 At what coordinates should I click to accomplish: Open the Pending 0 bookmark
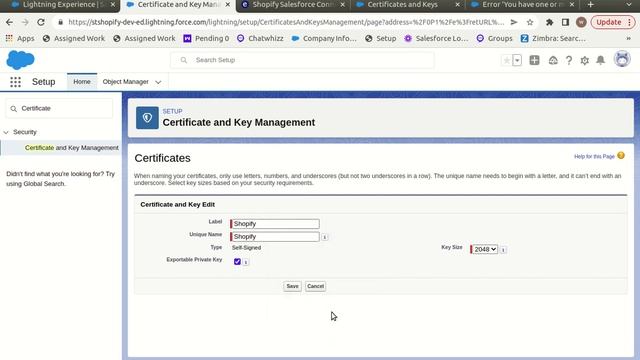coord(206,38)
